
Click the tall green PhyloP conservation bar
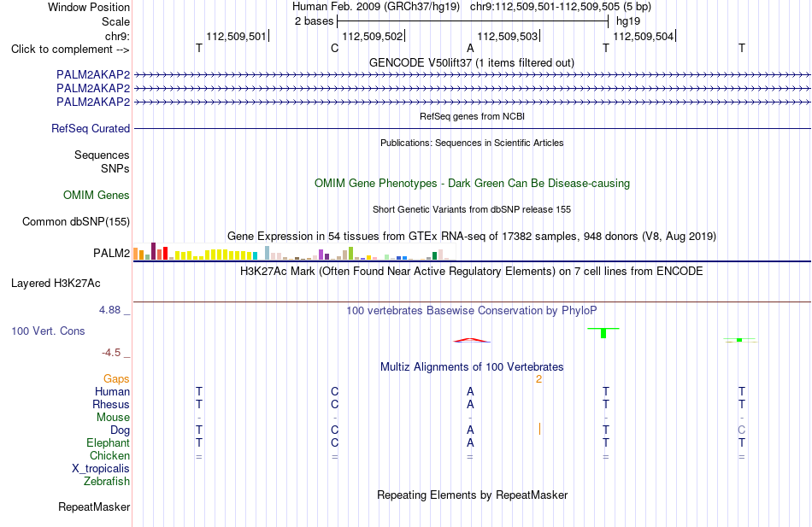pos(603,333)
